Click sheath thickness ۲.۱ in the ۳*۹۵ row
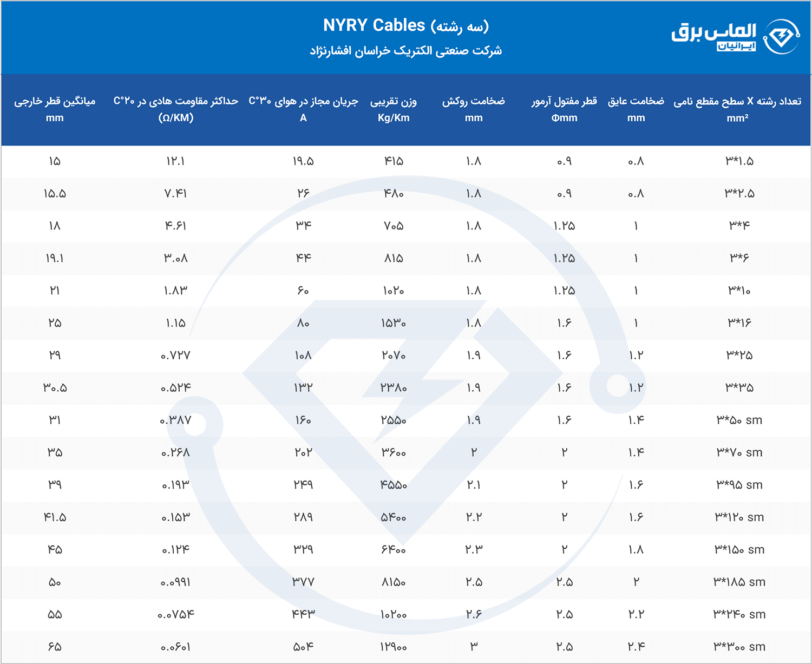The width and height of the screenshot is (812, 664). (474, 485)
